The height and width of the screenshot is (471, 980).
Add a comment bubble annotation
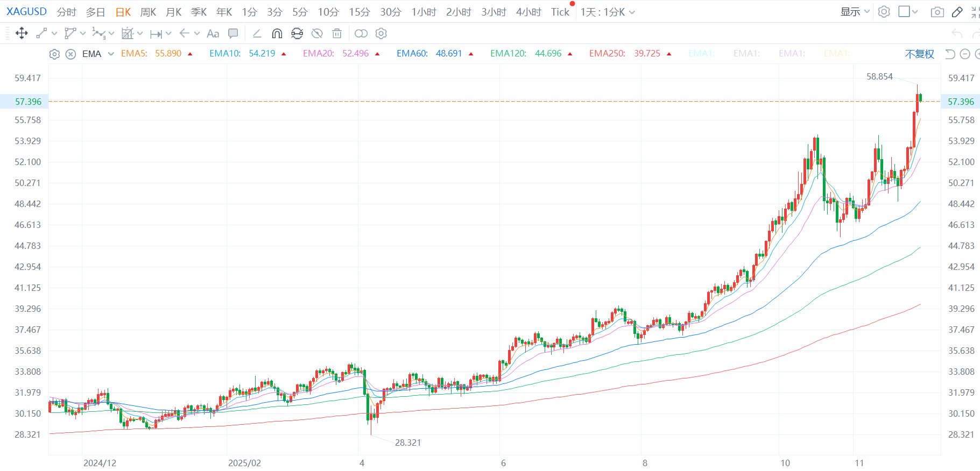click(233, 33)
